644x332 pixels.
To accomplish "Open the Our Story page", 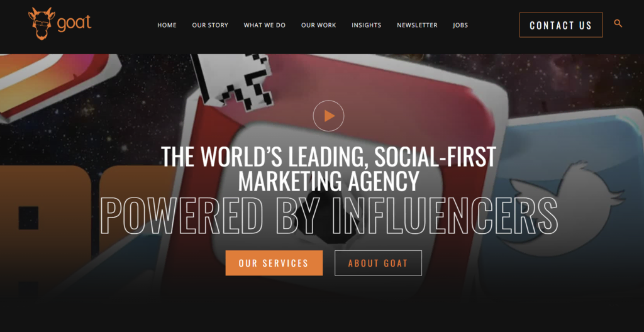I will click(210, 25).
